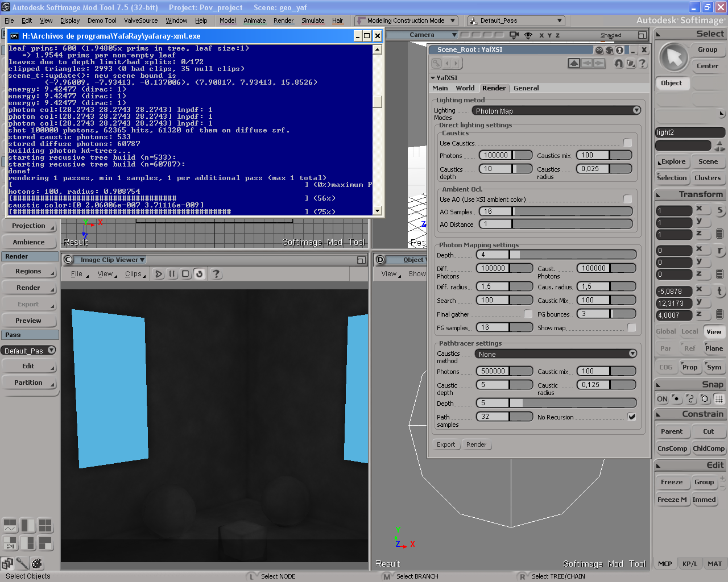Click the Explore button
Image resolution: width=728 pixels, height=582 pixels.
click(673, 161)
